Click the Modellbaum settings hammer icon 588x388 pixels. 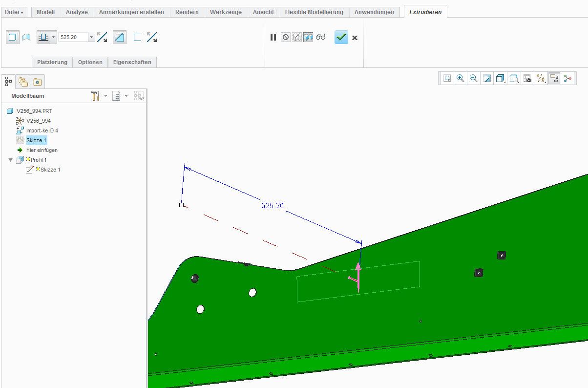tap(95, 96)
